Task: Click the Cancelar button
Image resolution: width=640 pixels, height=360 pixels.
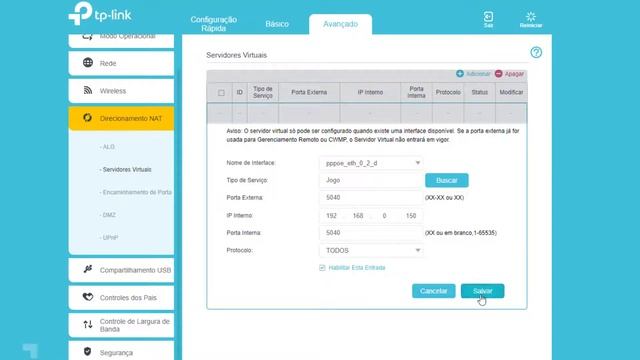Action: click(433, 291)
